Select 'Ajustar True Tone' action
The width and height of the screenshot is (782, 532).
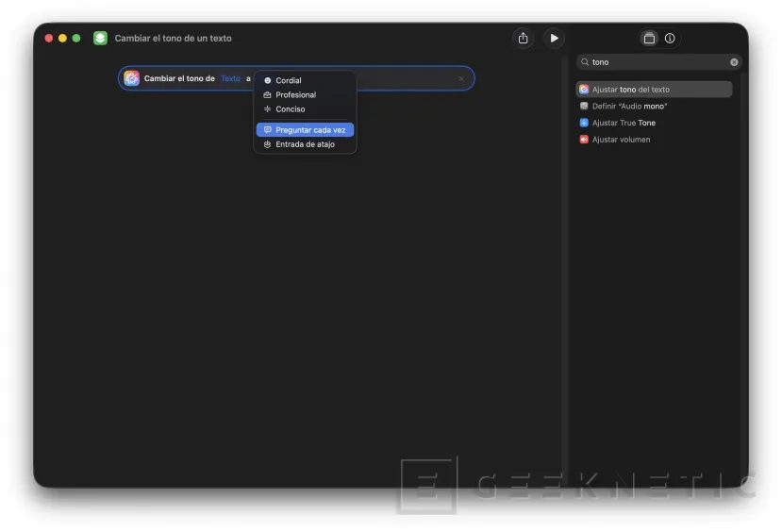pyautogui.click(x=624, y=123)
